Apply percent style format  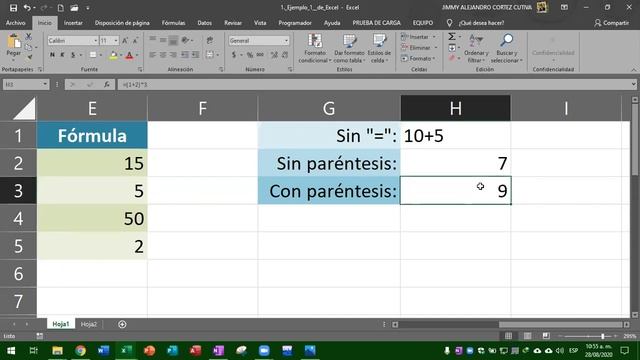pyautogui.click(x=249, y=55)
